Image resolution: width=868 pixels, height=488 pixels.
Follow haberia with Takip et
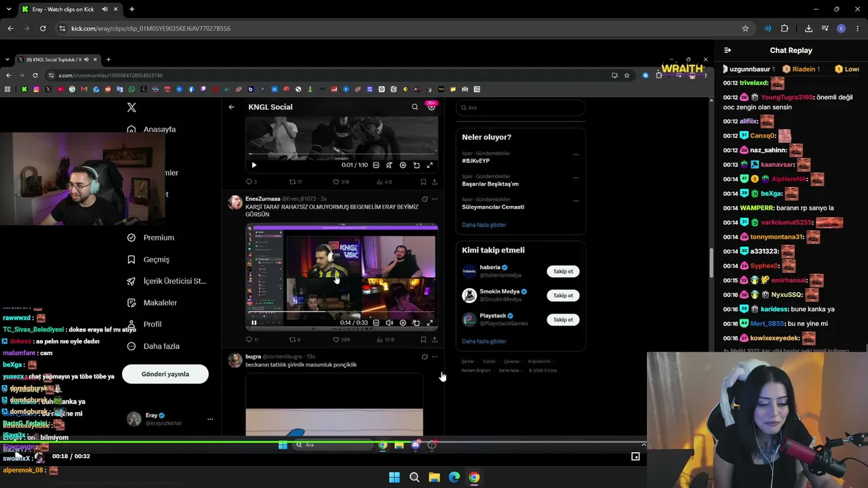pyautogui.click(x=563, y=271)
